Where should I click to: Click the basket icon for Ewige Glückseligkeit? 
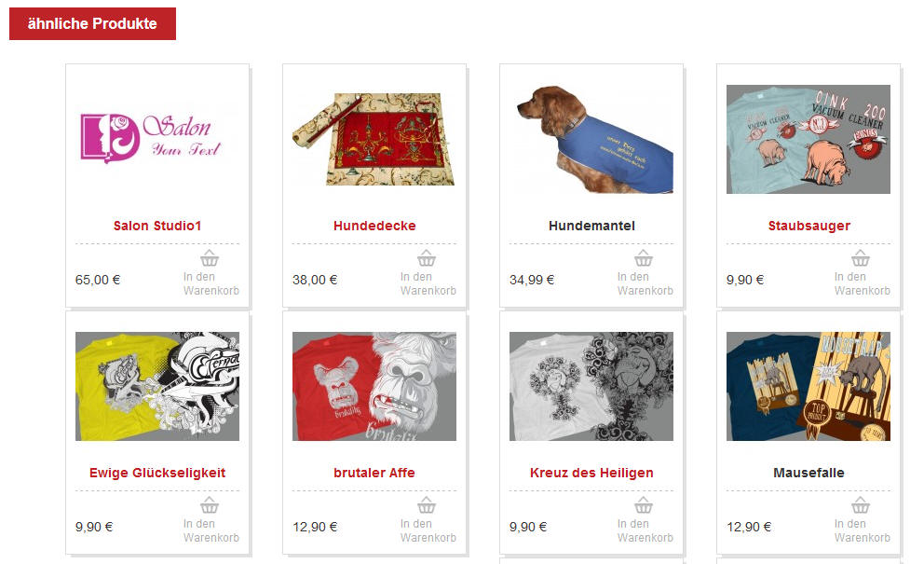tap(210, 505)
